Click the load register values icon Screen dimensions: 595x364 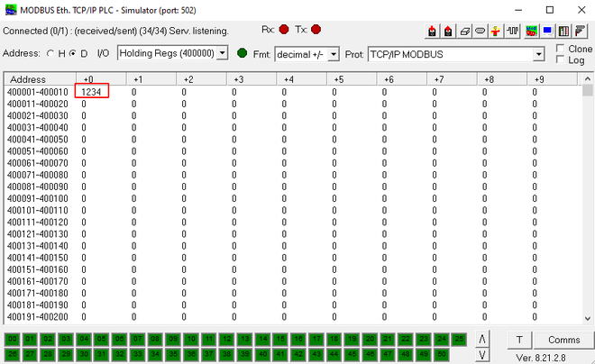pyautogui.click(x=432, y=31)
